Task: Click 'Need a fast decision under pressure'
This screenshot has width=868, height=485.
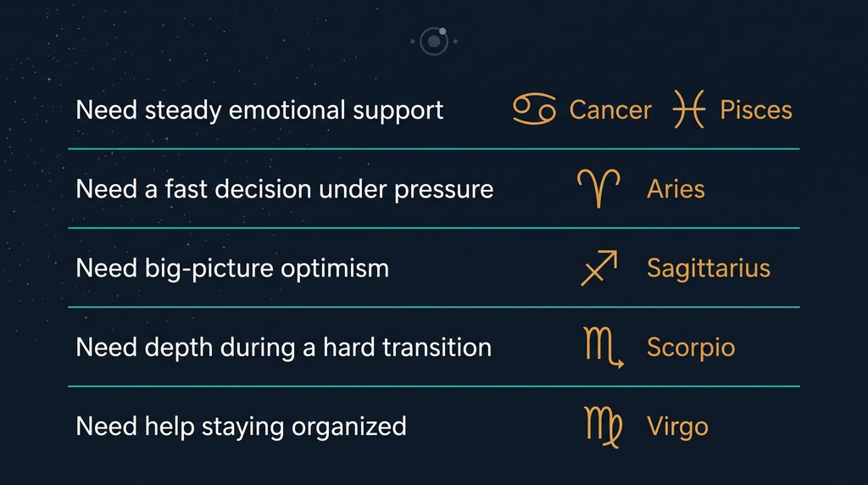Action: (285, 189)
